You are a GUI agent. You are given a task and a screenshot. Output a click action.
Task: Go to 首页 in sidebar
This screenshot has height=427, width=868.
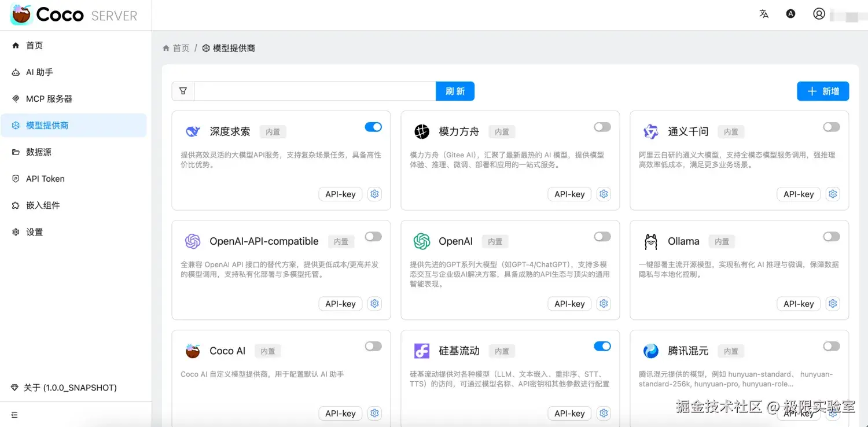point(73,46)
